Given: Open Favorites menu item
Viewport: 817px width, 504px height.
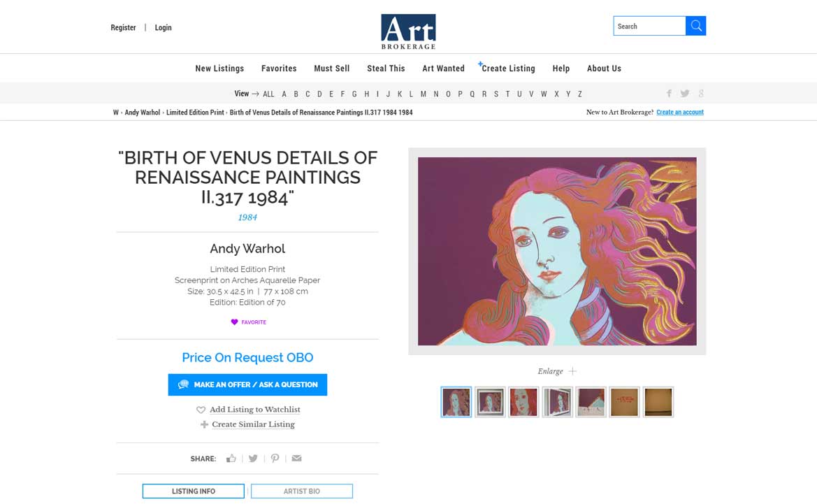Looking at the screenshot, I should tap(279, 69).
